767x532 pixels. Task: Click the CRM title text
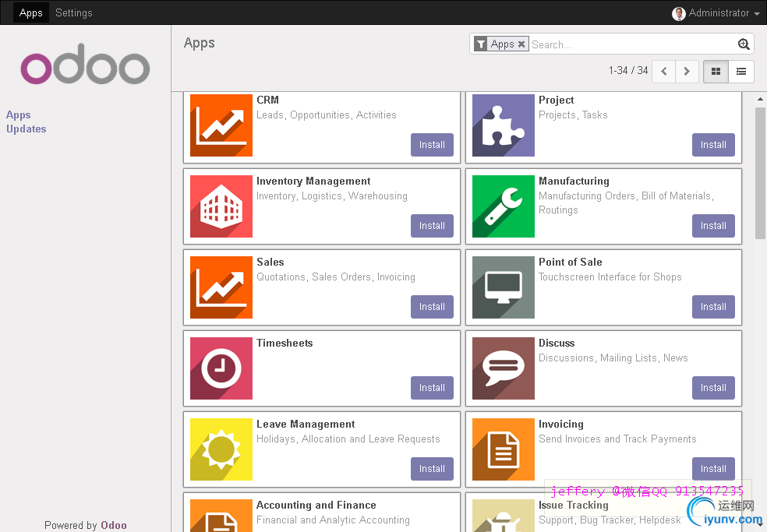point(267,100)
